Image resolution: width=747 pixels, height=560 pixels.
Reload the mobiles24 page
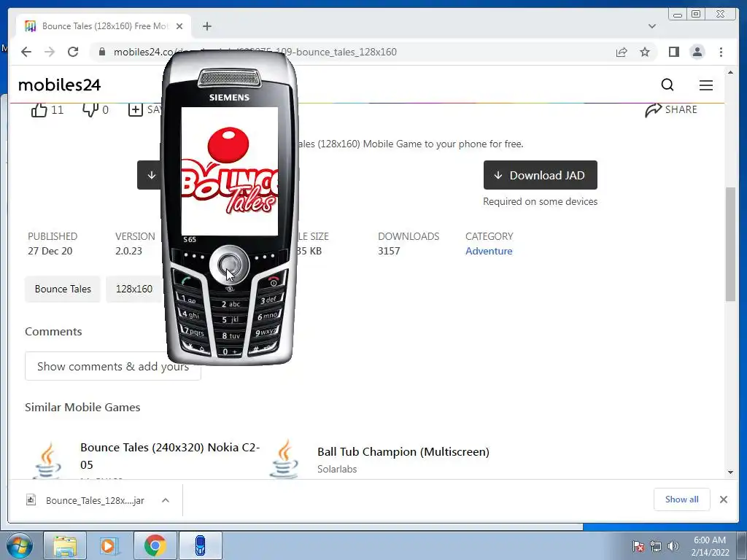[73, 52]
